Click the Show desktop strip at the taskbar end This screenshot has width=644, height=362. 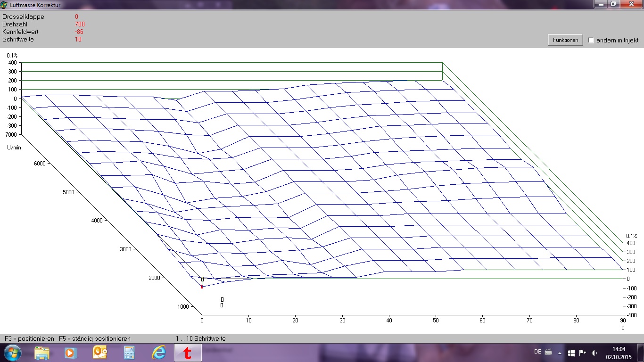tap(641, 353)
